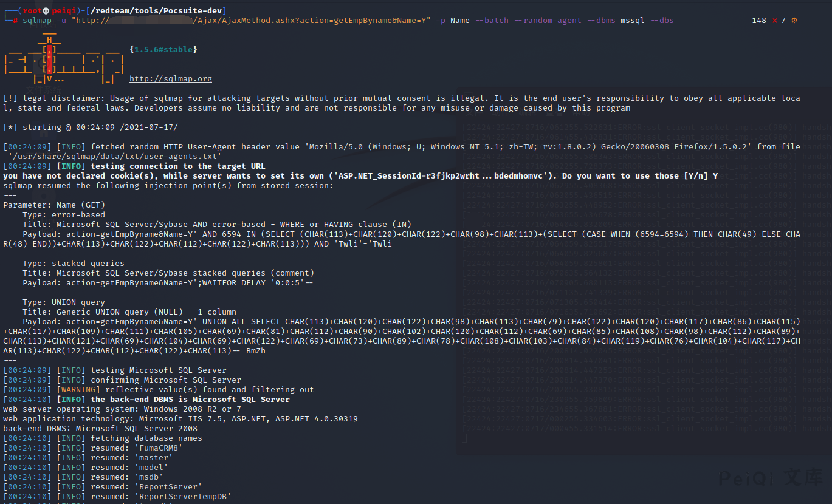Click 'web application technology' line
Image resolution: width=832 pixels, height=504 pixels.
pyautogui.click(x=180, y=419)
